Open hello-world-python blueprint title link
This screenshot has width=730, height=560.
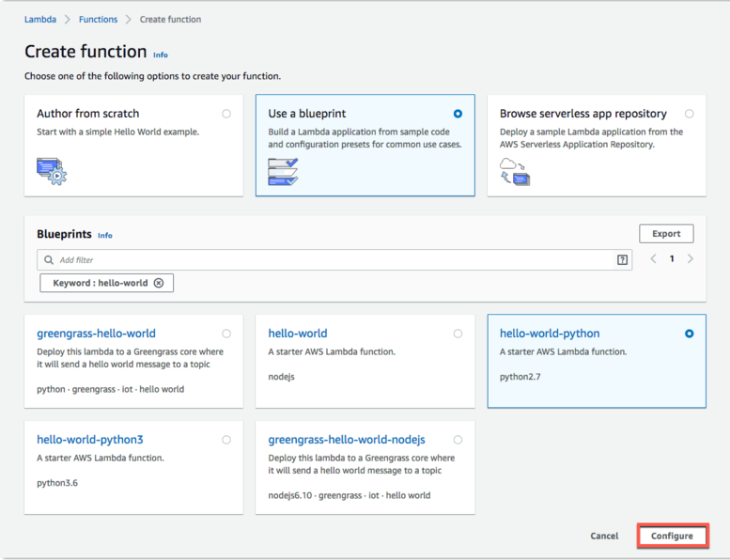550,334
